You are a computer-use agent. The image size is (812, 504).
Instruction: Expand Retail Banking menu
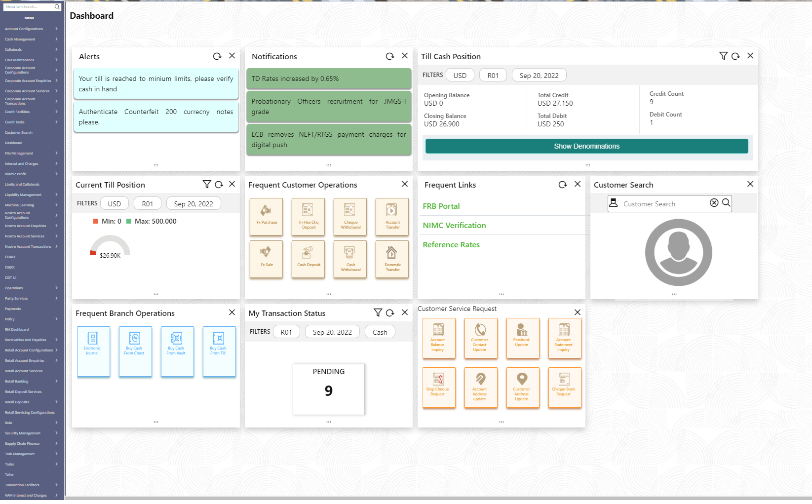(56, 381)
